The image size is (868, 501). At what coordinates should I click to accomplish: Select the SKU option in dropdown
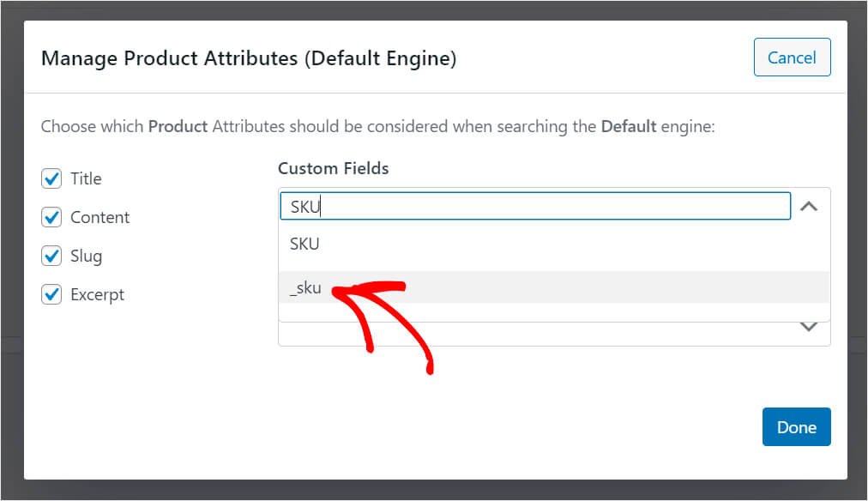[x=554, y=244]
